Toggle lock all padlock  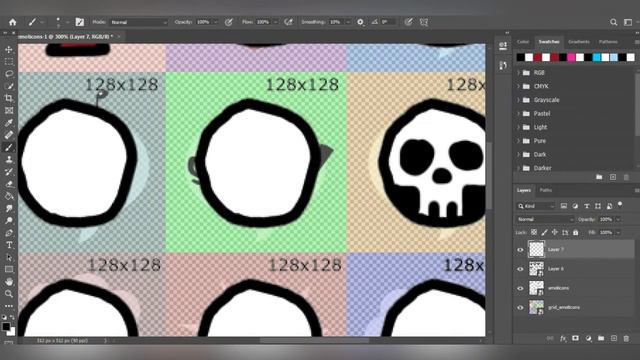(x=576, y=232)
